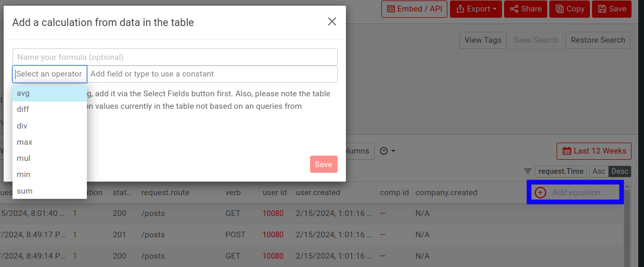Open user id 10080 in the 201 POST row

(273, 235)
